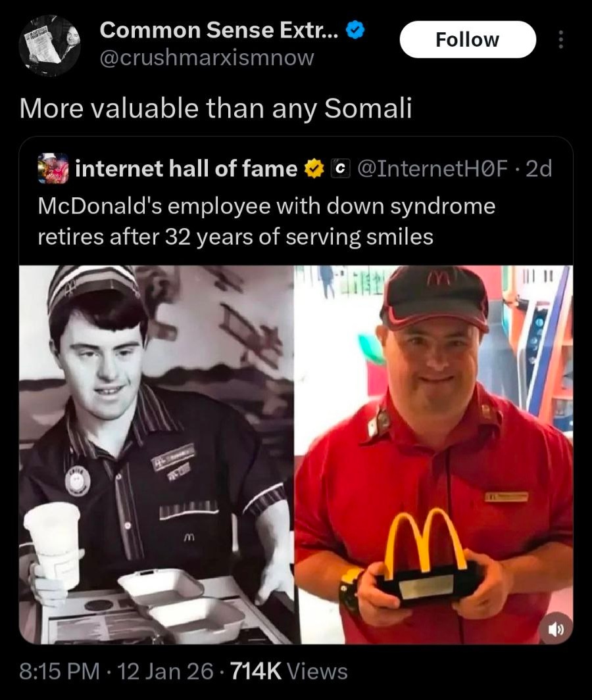Open the 714K Views count
Image resolution: width=592 pixels, height=700 pixels.
289,671
